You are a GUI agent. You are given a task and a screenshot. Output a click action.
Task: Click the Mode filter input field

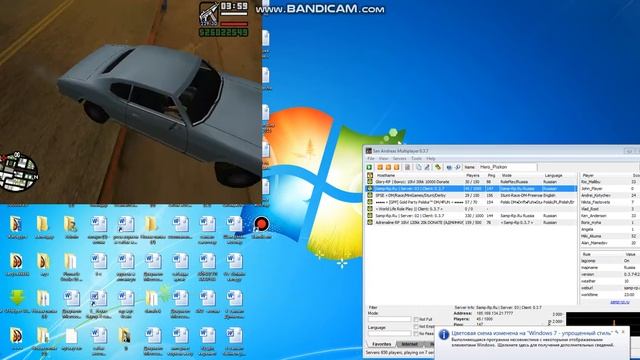point(389,319)
